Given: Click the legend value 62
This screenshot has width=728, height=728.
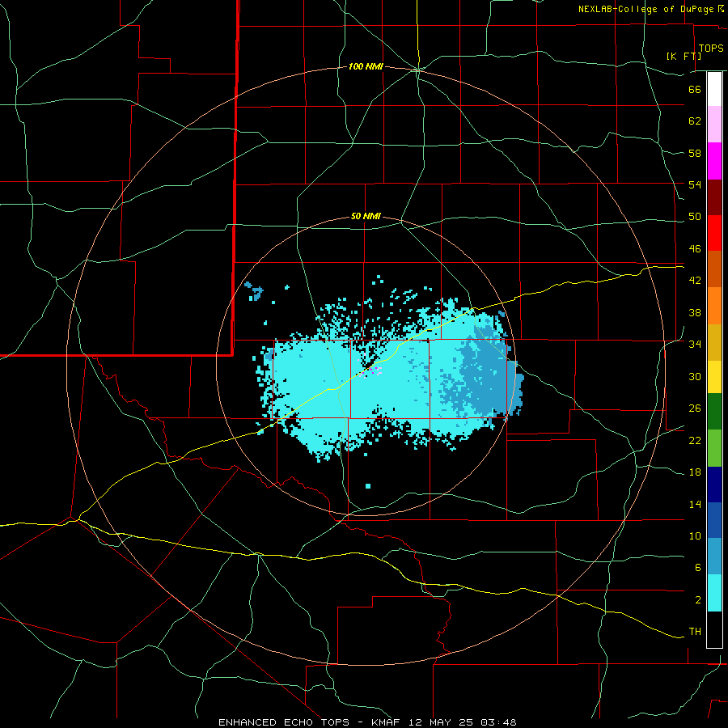Looking at the screenshot, I should coord(695,121).
